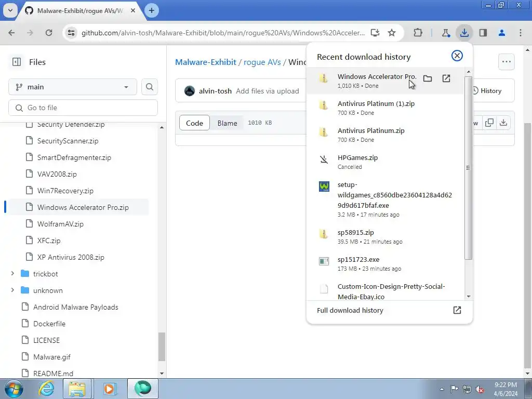
Task: Open the Windows Start menu
Action: click(x=14, y=389)
